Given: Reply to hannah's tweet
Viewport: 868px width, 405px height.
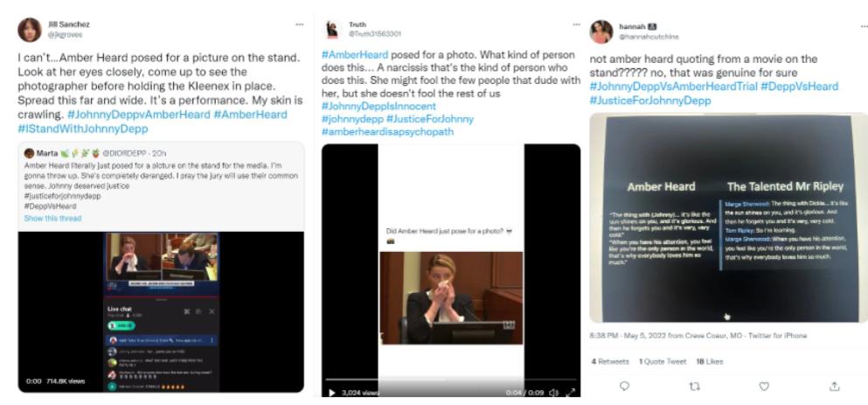Looking at the screenshot, I should [624, 386].
